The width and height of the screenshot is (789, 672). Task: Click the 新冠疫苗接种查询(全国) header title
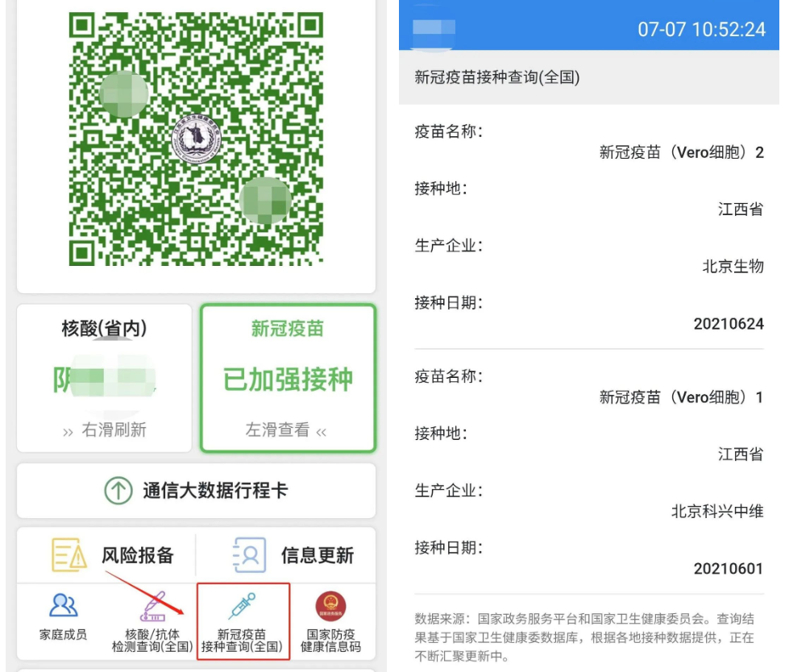(497, 77)
